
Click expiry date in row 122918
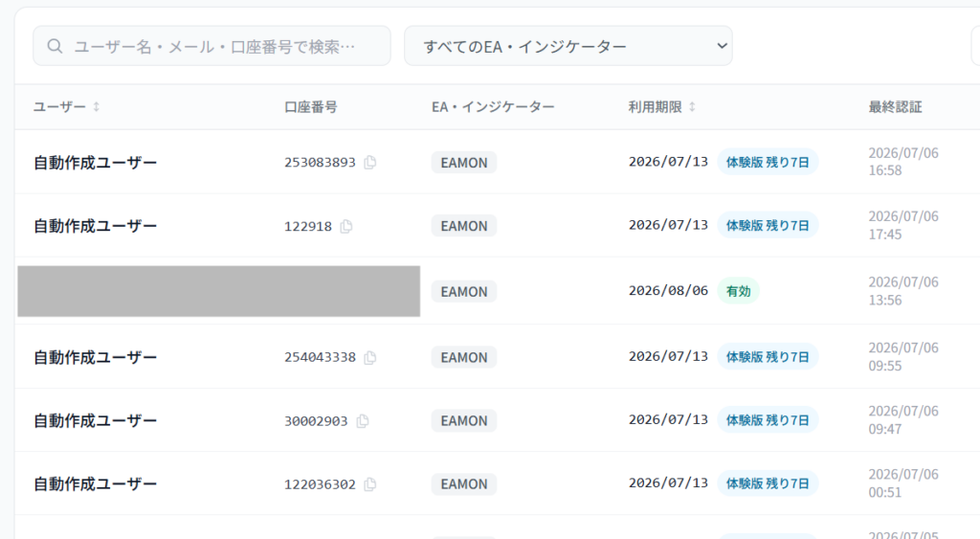(668, 225)
